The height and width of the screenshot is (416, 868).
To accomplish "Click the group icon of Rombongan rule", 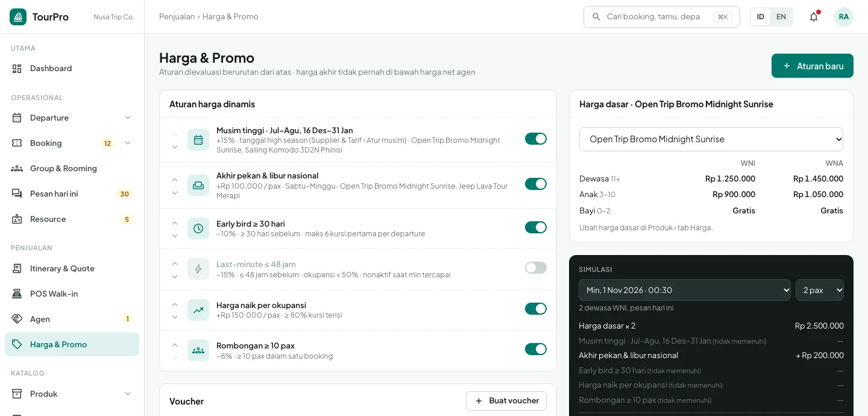I will (198, 350).
